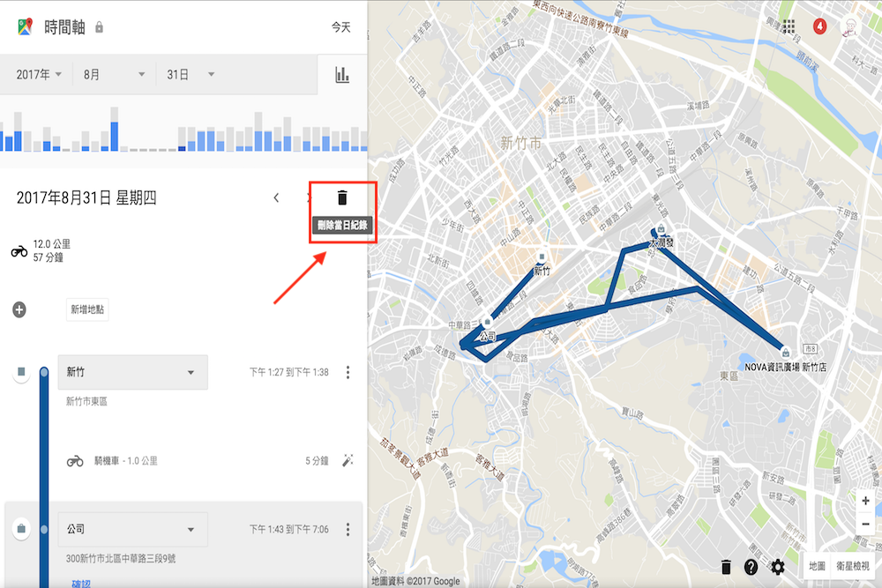Open the 公司 entry overflow menu
This screenshot has height=588, width=882.
point(348,529)
